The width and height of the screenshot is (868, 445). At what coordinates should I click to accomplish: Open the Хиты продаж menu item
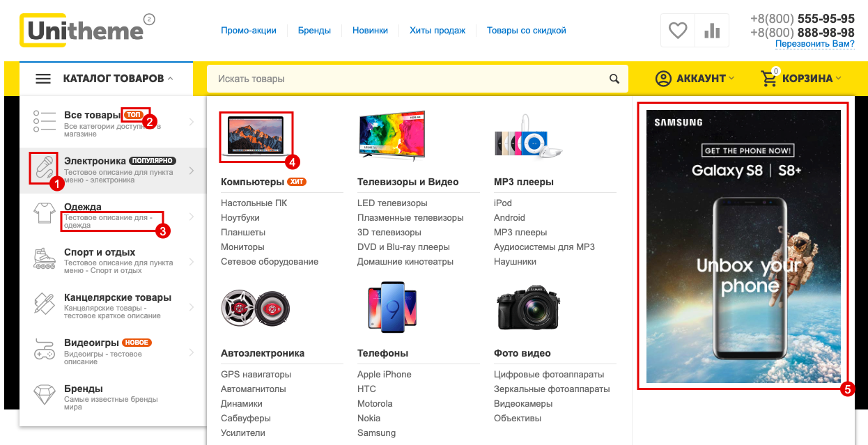[437, 31]
